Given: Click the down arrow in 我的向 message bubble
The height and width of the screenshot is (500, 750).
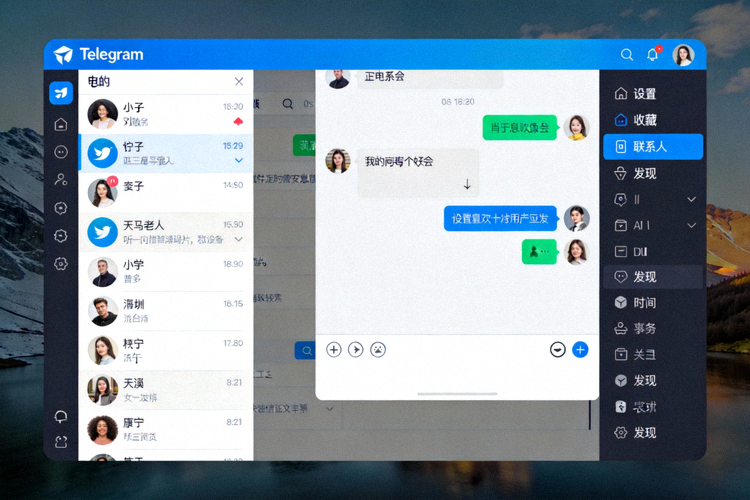Looking at the screenshot, I should click(x=467, y=184).
